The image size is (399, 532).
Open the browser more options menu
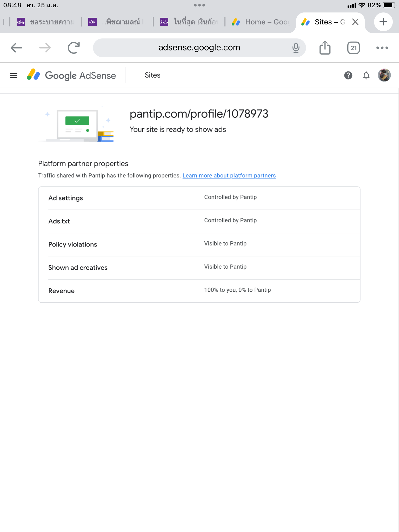coord(382,48)
